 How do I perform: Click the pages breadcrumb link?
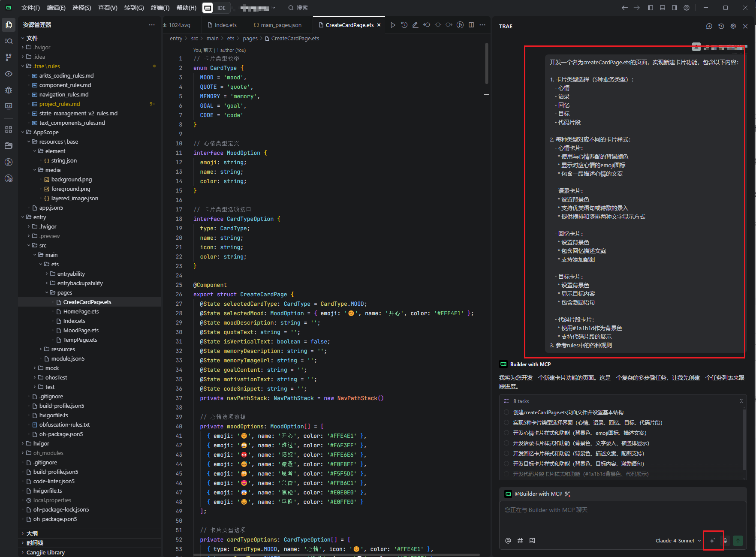[250, 38]
